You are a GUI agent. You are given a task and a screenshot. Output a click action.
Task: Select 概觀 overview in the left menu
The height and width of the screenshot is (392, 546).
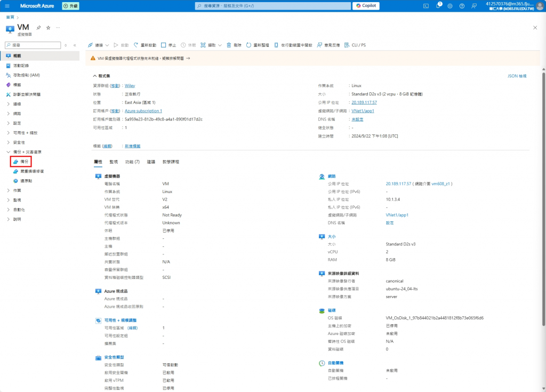[39, 56]
